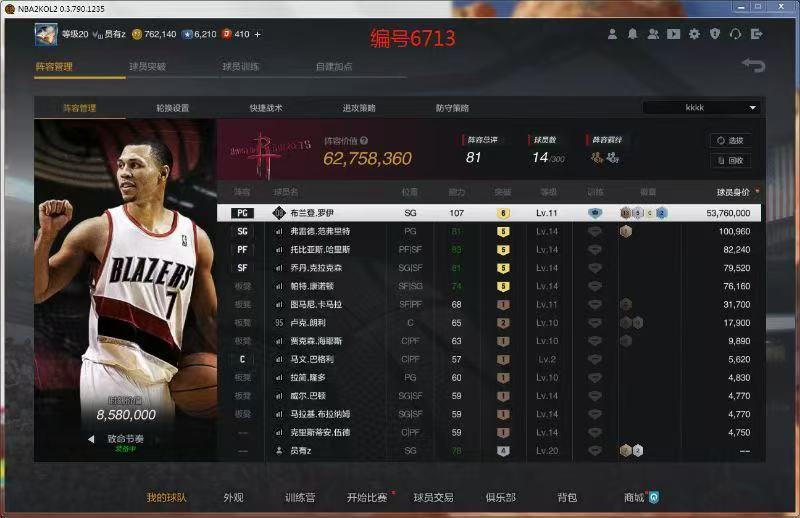Viewport: 800px width, 518px height.
Task: Click breakthrough badge 6 on 布兰登.罗伊 row
Action: click(x=503, y=213)
